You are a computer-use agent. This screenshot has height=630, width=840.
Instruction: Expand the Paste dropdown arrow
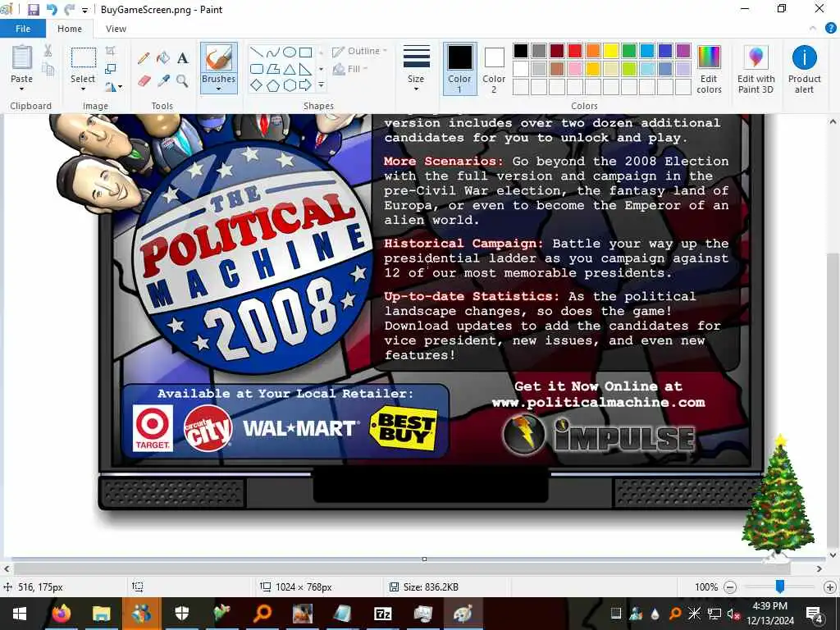coord(22,89)
